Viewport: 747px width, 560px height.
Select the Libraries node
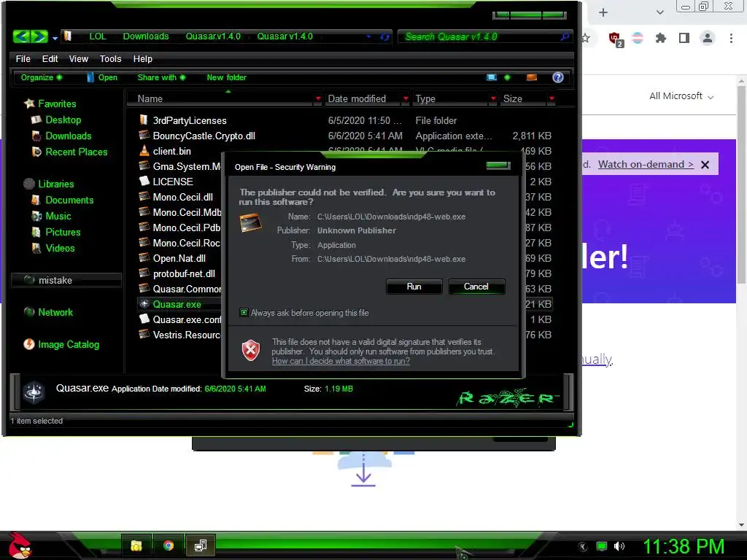[55, 184]
